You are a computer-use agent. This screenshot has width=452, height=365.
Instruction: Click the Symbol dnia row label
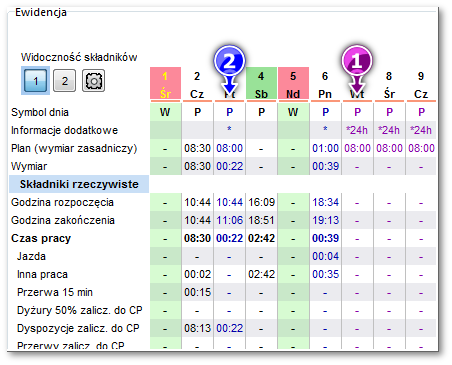pyautogui.click(x=40, y=112)
